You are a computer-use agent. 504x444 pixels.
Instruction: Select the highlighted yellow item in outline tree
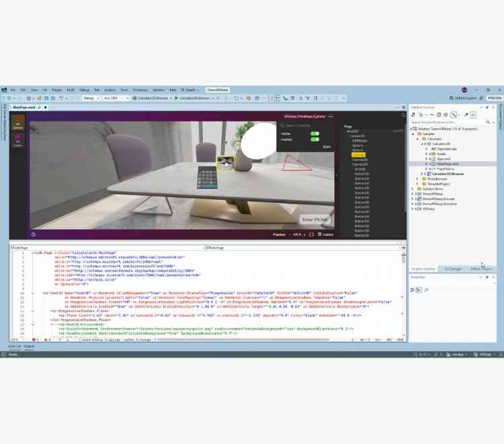pyautogui.click(x=359, y=155)
